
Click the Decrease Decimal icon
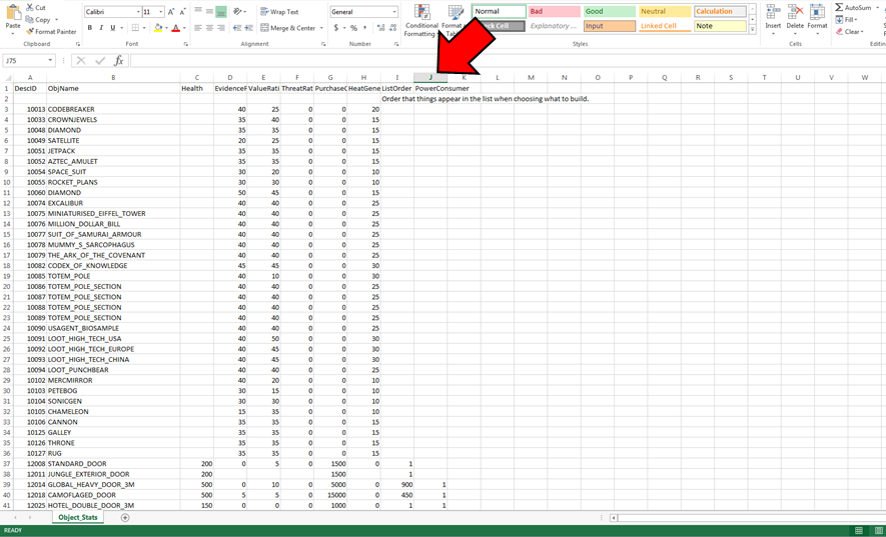pos(392,28)
